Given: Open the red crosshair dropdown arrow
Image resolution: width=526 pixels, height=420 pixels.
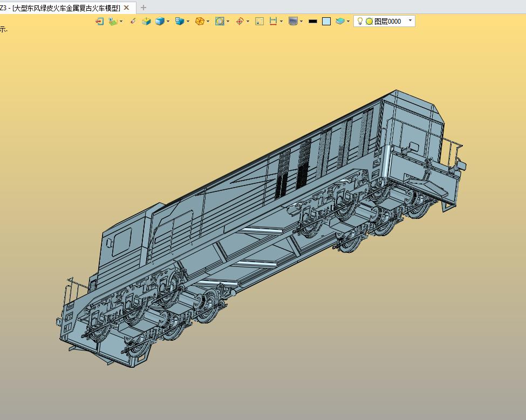Looking at the screenshot, I should pos(248,22).
